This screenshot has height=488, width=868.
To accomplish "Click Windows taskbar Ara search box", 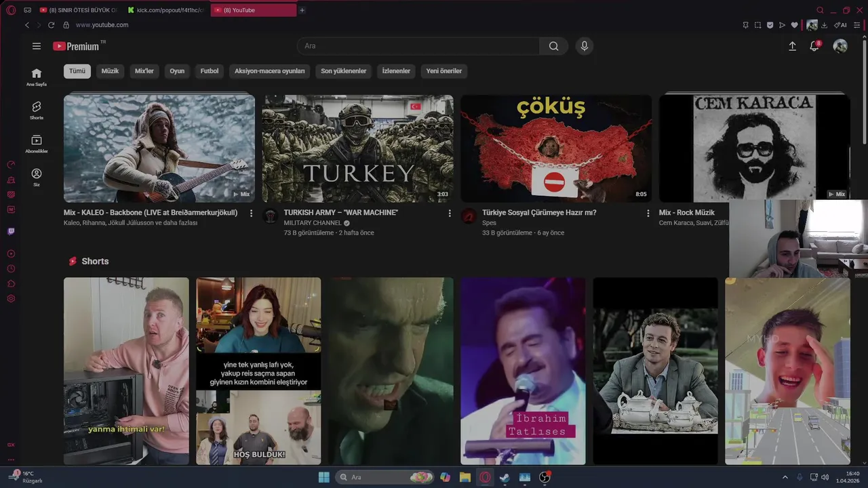I will pyautogui.click(x=384, y=477).
